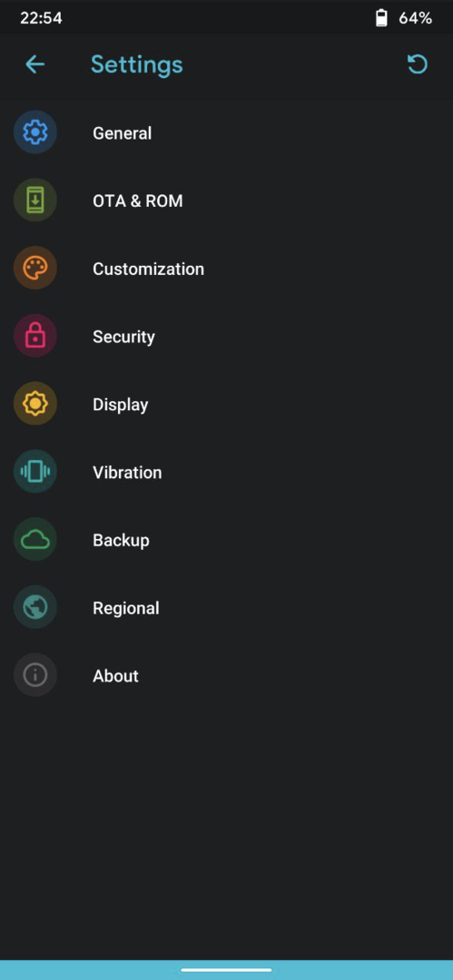Click the Vibration phone icon
This screenshot has width=453, height=980.
tap(35, 472)
